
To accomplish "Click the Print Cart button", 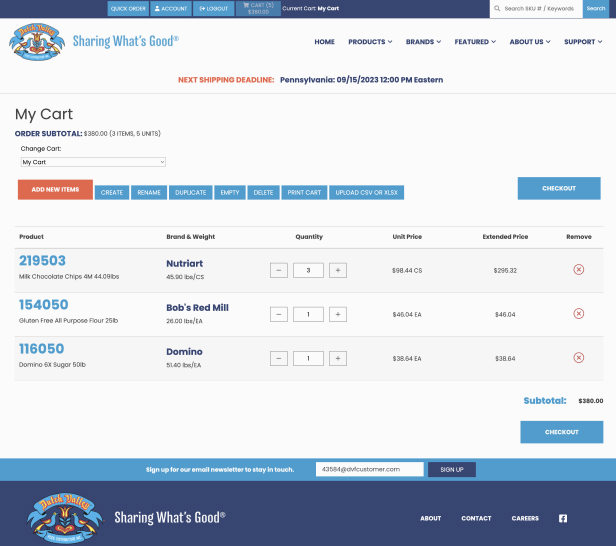I will click(304, 192).
